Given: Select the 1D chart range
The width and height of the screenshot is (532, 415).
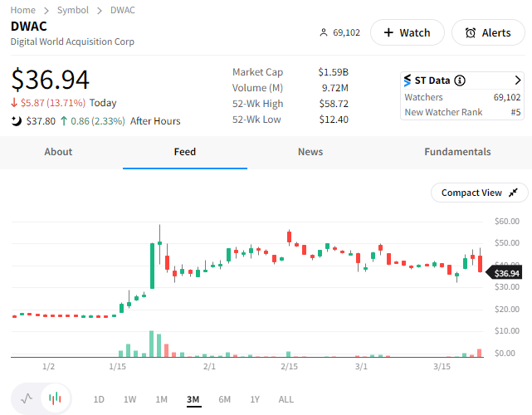Looking at the screenshot, I should click(x=99, y=399).
